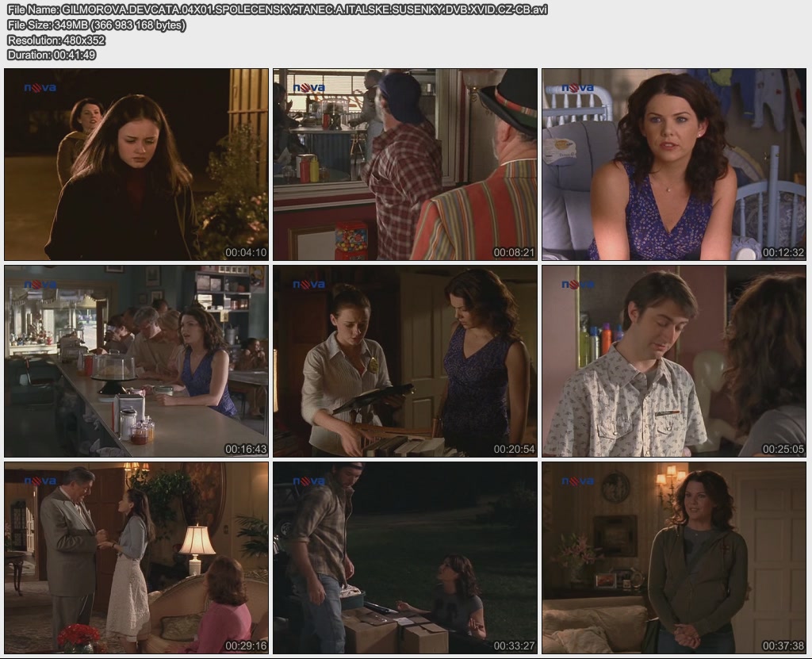Open the diner window thumbnail at 00:08:21
Viewport: 812px width, 659px height.
tap(405, 164)
